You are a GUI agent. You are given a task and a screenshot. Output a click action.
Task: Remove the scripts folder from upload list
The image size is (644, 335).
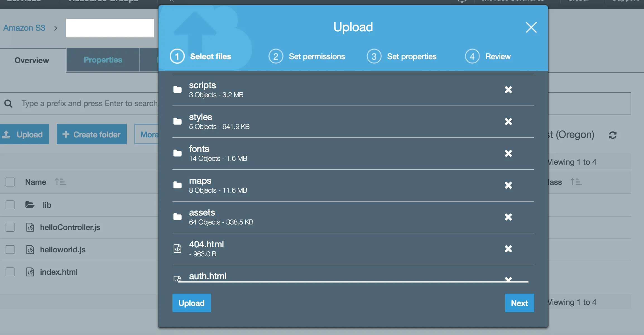coord(508,90)
